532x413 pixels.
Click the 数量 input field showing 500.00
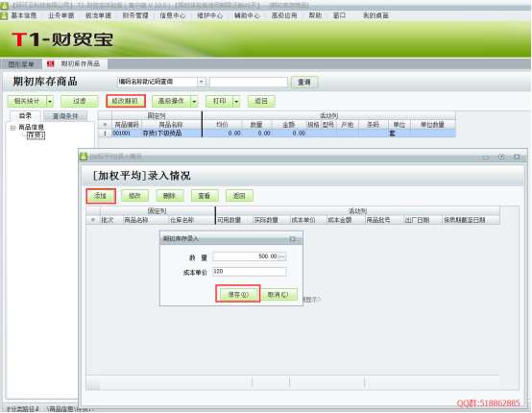click(x=246, y=256)
